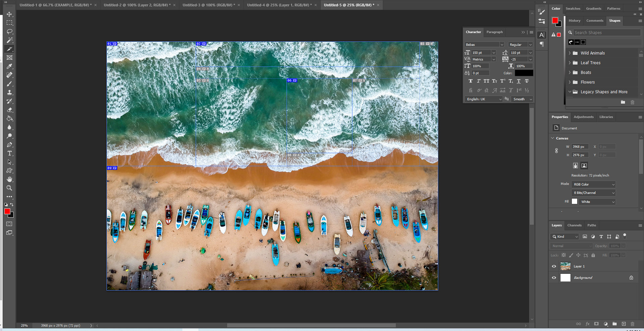Open the RGB Color mode dropdown
Screen dimensions: 644x331
coord(593,184)
